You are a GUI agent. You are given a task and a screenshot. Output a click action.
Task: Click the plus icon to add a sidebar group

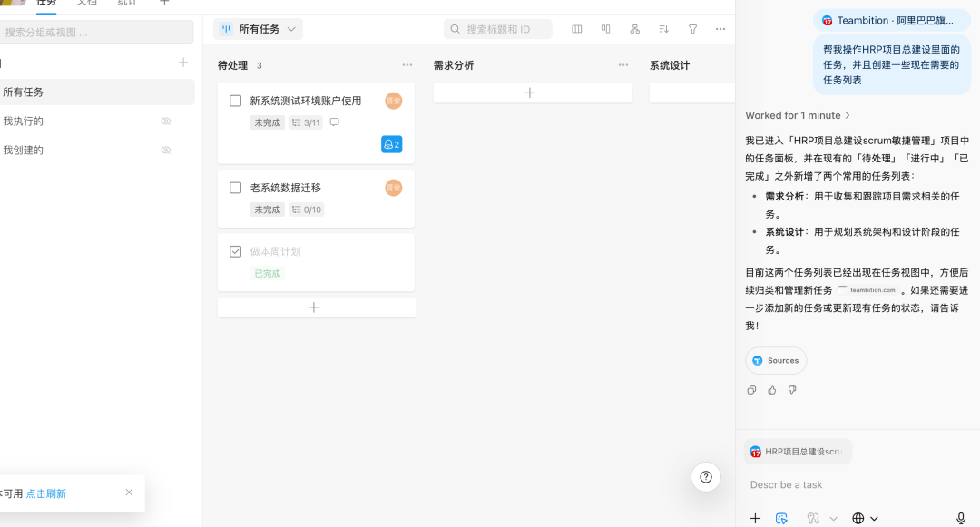tap(183, 63)
